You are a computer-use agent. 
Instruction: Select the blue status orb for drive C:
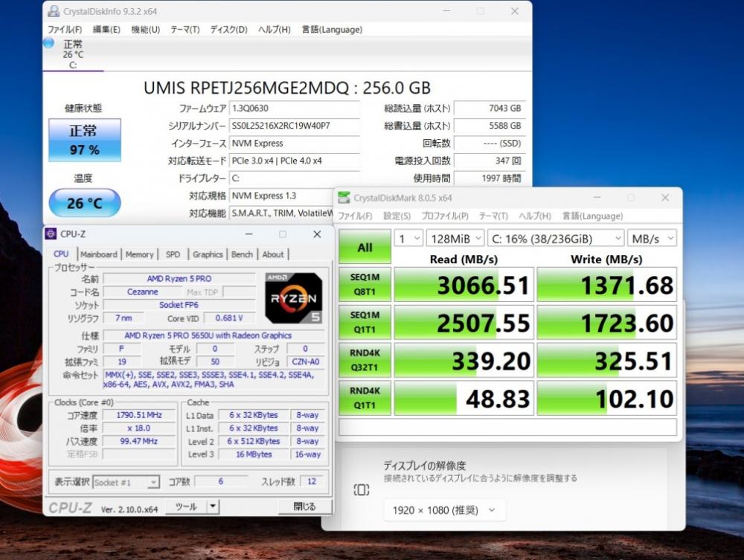pos(49,43)
